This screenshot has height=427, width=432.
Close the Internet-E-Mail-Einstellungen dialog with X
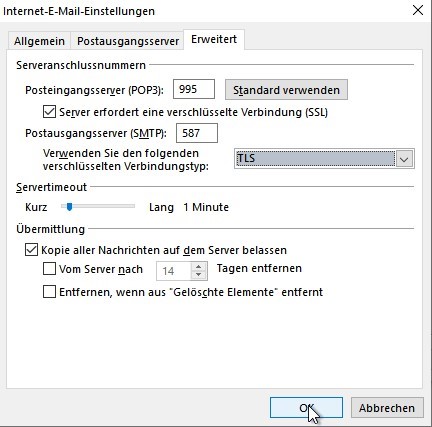pos(418,10)
